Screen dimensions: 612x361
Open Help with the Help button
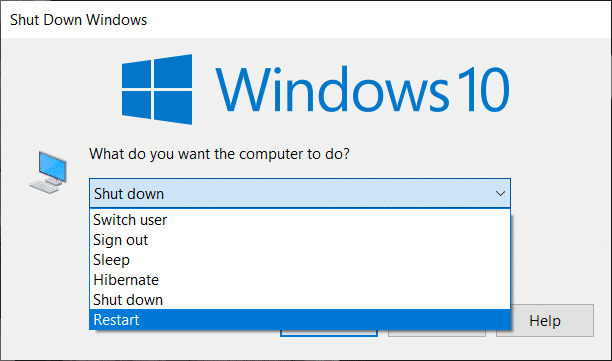545,320
